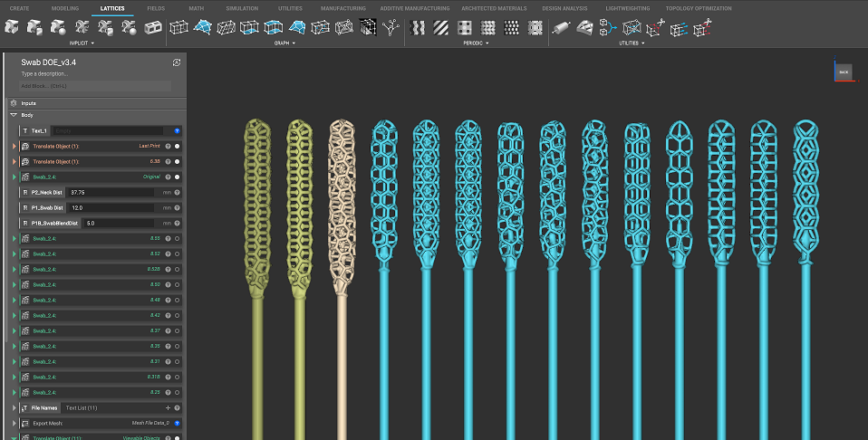This screenshot has height=440, width=868.
Task: Click the first wireframe box icon in Graph group
Action: [181, 28]
